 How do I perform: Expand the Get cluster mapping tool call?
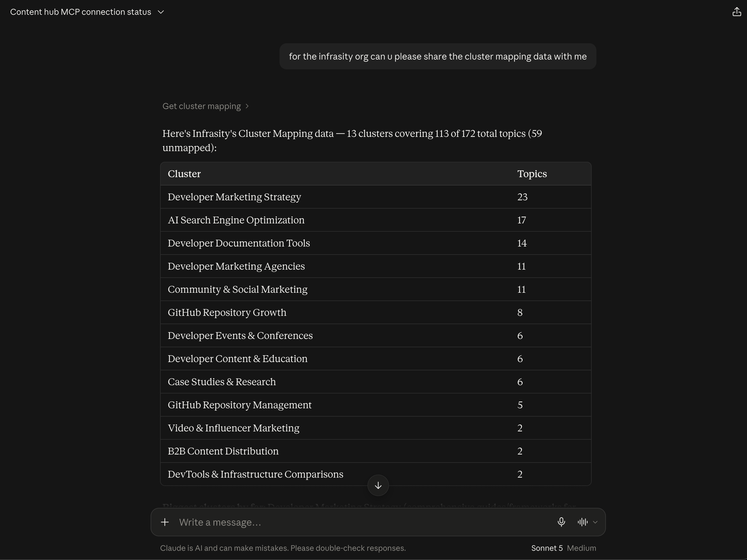tap(205, 106)
